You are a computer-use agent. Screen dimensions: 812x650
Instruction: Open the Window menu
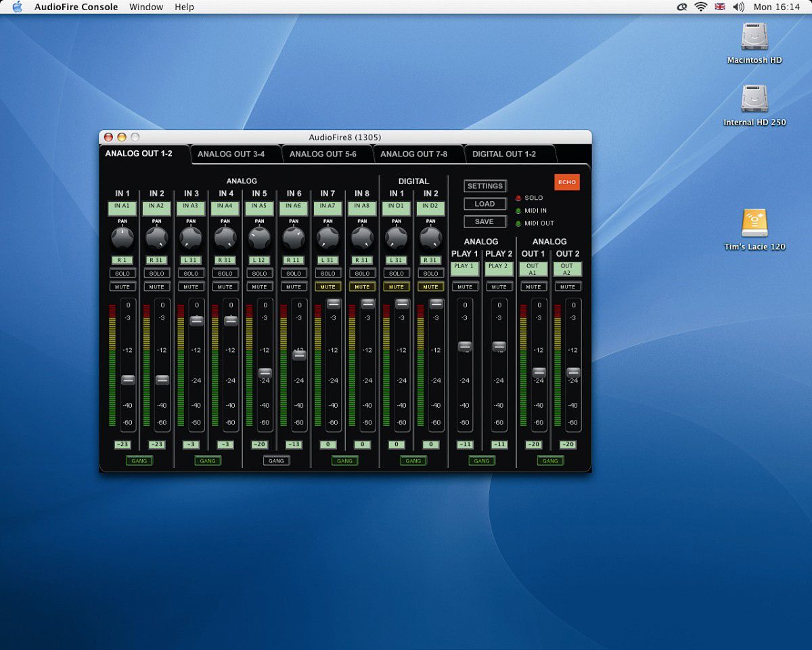tap(146, 7)
